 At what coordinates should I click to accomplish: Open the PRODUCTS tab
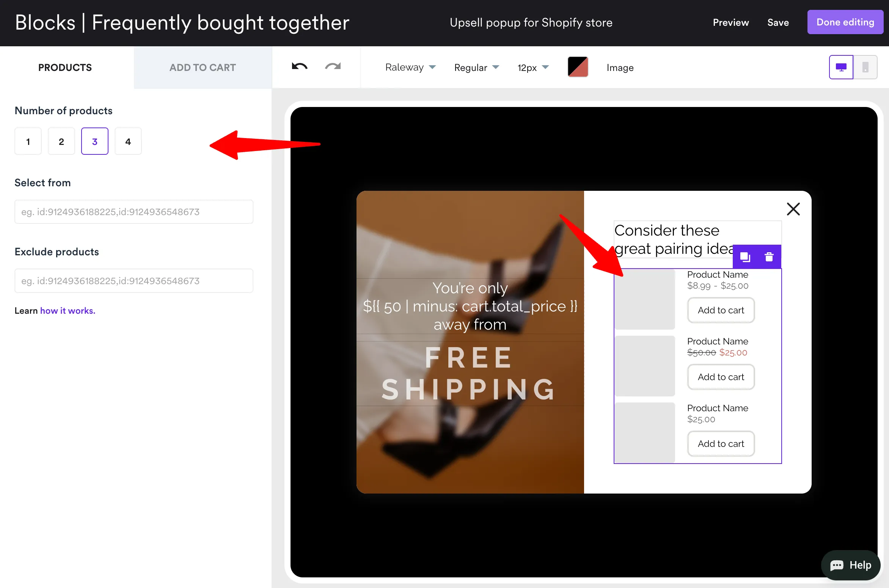[64, 67]
